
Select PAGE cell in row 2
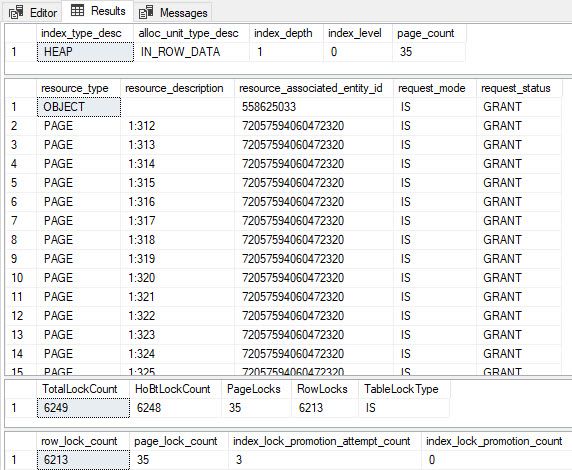(79, 126)
